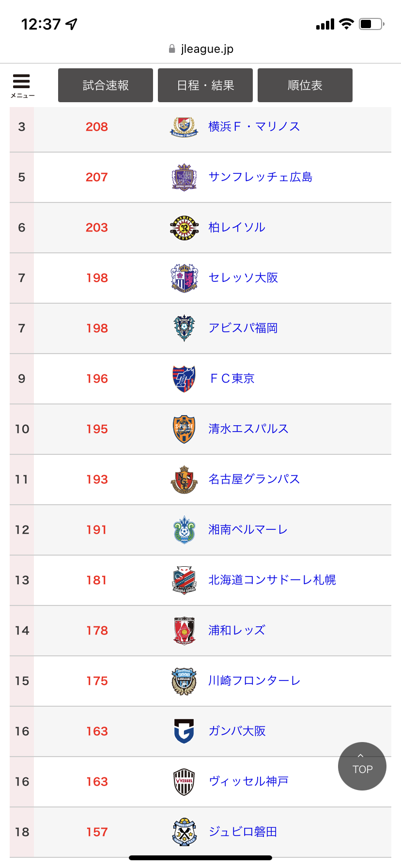401x868 pixels.
Task: Open the hamburger menu icon
Action: 22,85
